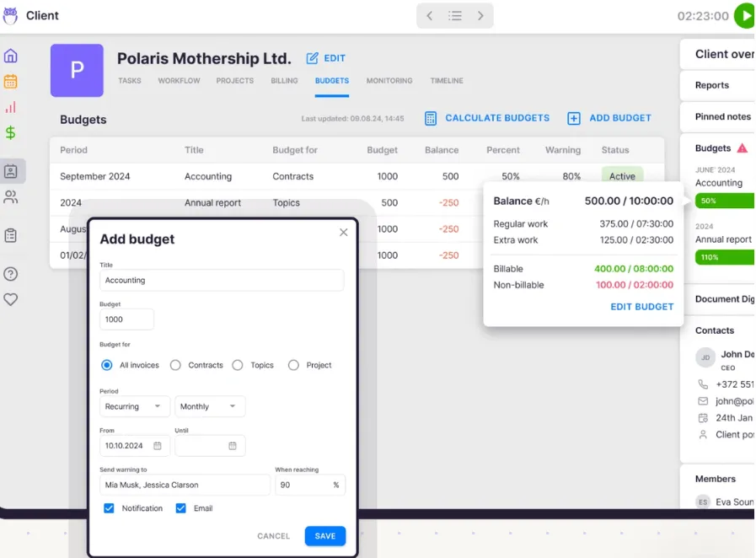Open the From date calendar picker icon
The height and width of the screenshot is (558, 756).
click(157, 446)
